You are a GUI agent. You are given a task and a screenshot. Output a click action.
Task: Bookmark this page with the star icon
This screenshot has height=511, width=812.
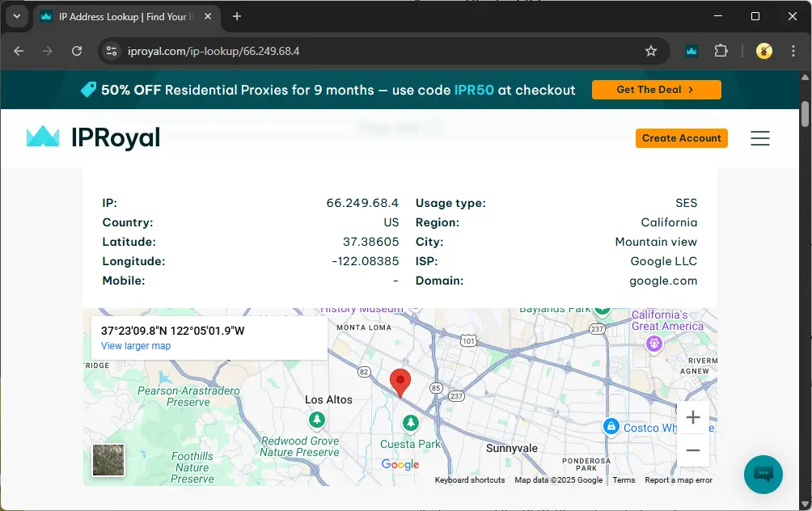[651, 51]
